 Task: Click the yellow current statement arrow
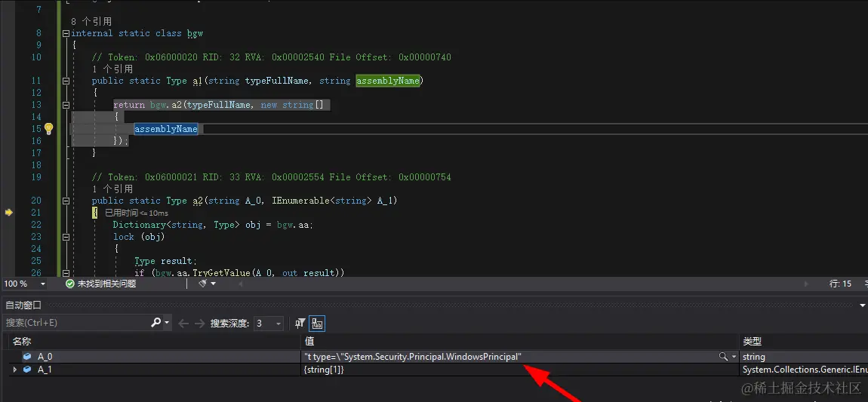[8, 213]
